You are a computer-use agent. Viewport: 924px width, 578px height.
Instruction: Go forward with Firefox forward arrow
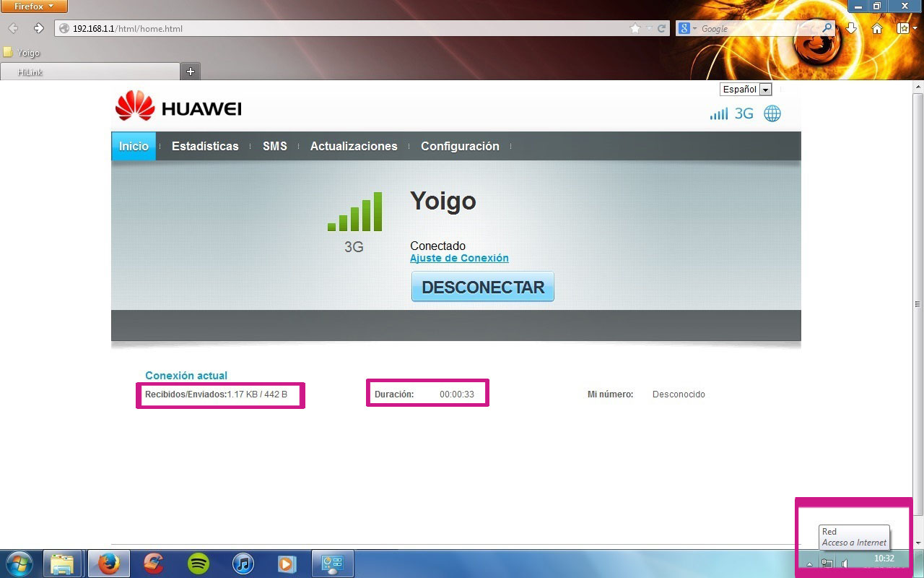click(39, 28)
